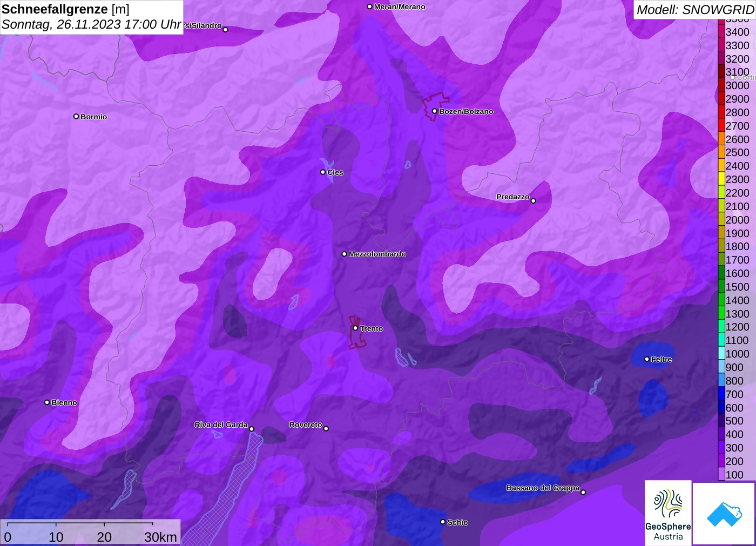Viewport: 756px width, 546px height.
Task: Click the legend value "3400"
Action: tap(737, 32)
